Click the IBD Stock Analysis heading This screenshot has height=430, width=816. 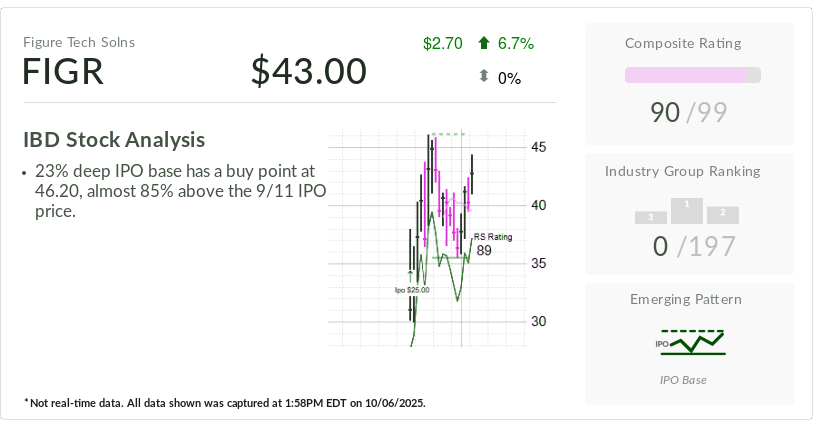(114, 139)
